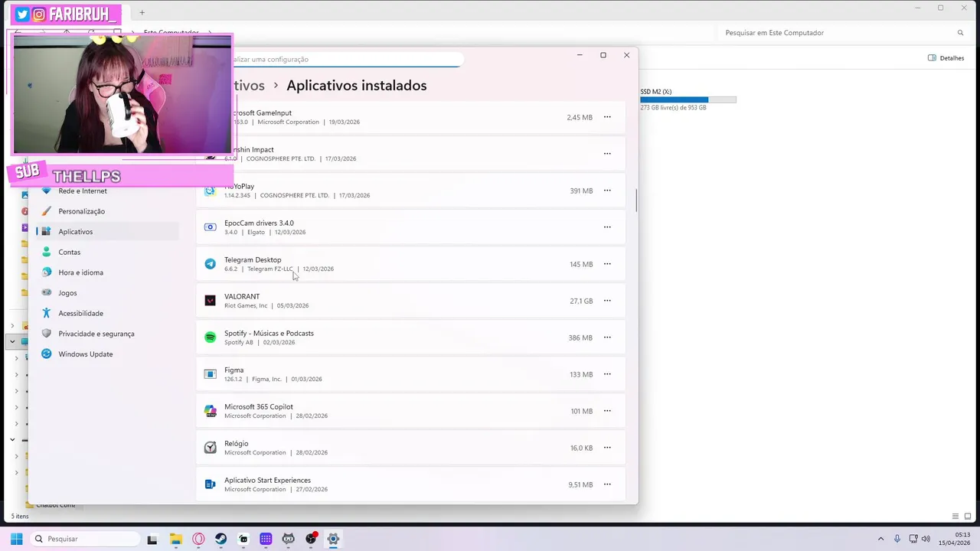Screen dimensions: 980x551
Task: Click the Microsoft 365 Copilot icon
Action: click(210, 411)
